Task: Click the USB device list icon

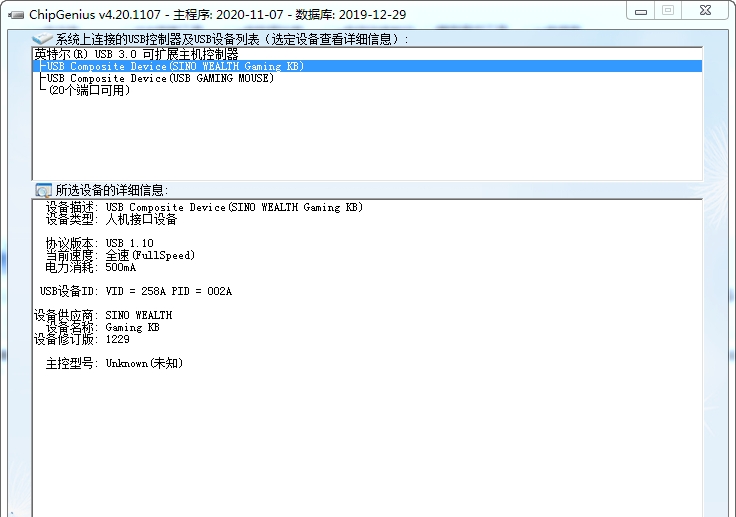Action: coord(42,38)
